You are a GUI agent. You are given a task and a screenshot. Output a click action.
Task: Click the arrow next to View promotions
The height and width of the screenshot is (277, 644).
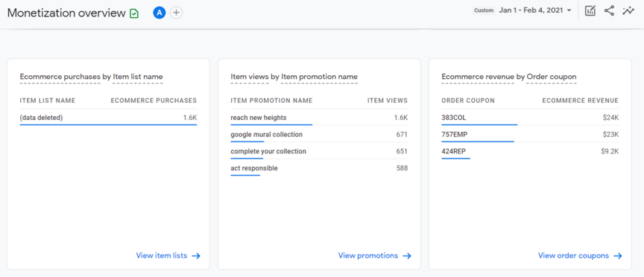pyautogui.click(x=407, y=255)
